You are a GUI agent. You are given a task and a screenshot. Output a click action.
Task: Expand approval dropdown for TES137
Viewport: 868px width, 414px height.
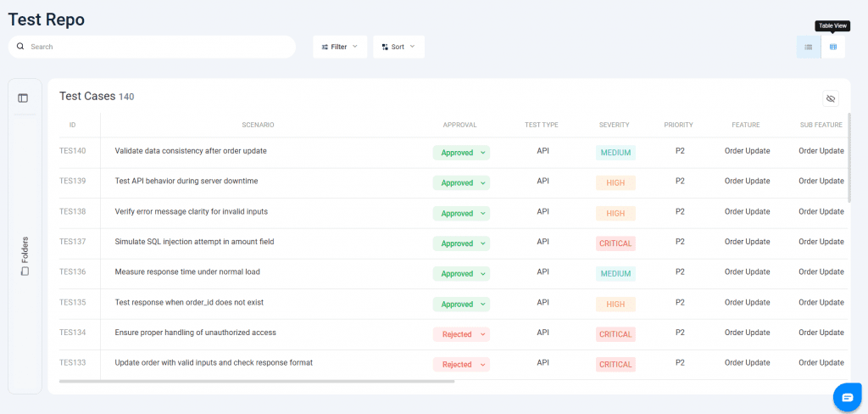point(461,243)
